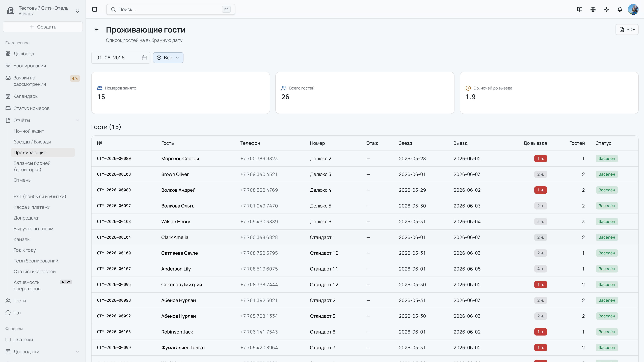
Task: Click booking number CTY-2026-00092
Action: (x=114, y=316)
